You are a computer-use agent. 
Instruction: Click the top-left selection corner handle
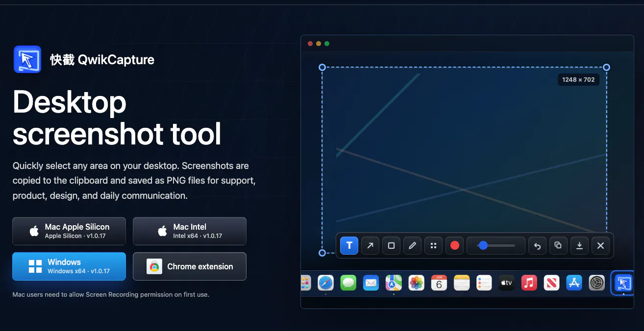(x=322, y=67)
